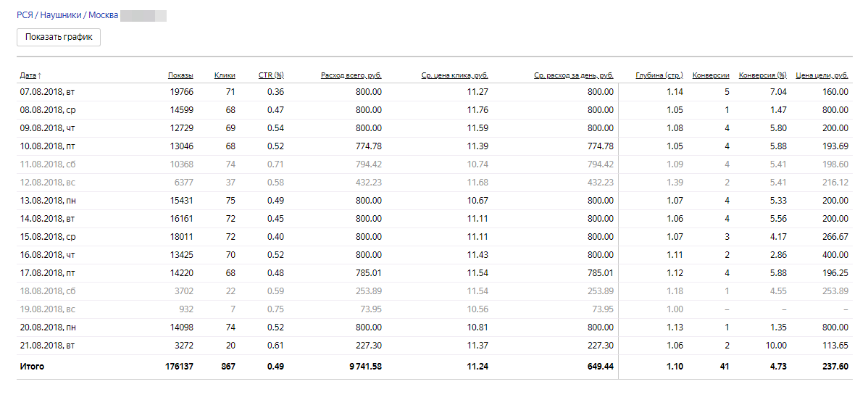Sort table by CTR (%) column
The width and height of the screenshot is (868, 405).
(271, 75)
